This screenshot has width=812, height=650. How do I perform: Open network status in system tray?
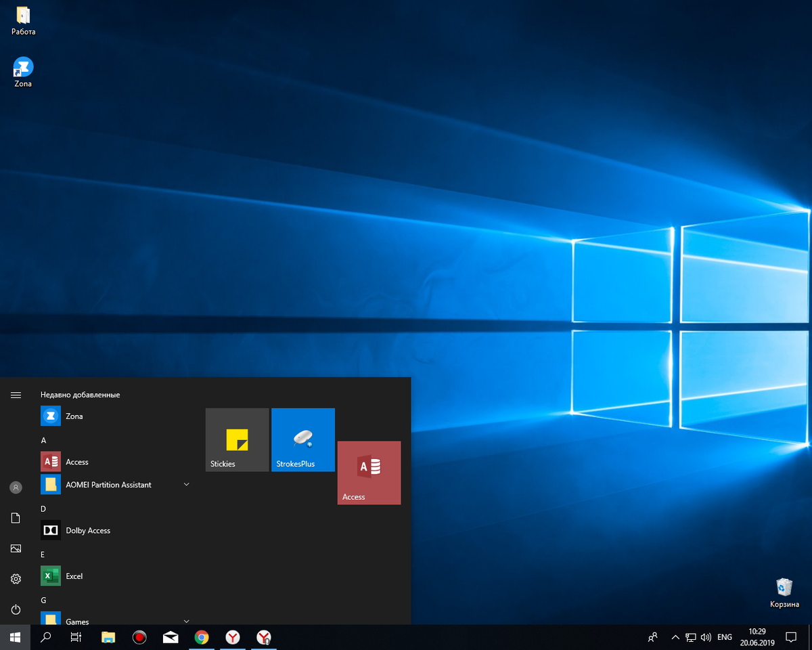(x=691, y=637)
